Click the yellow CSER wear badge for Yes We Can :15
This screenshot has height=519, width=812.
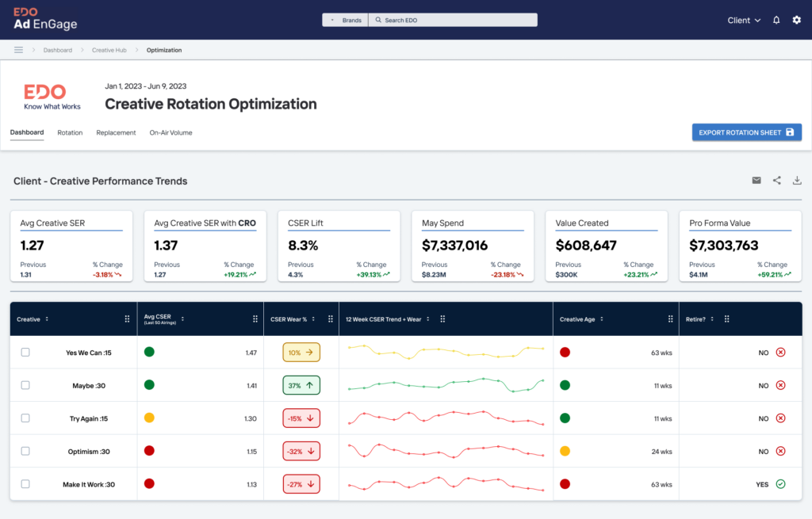coord(301,352)
